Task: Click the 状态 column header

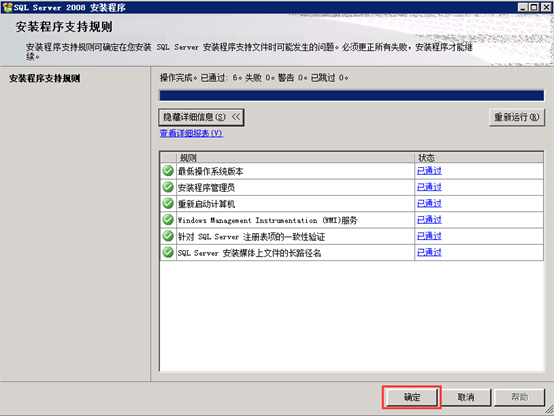Action: point(479,157)
